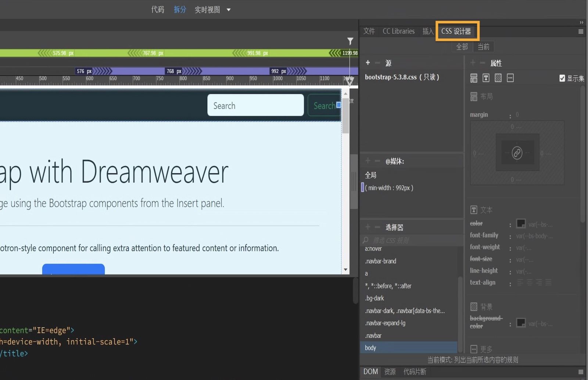Click the 更多 ellipsis properties icon
The image size is (588, 380).
(510, 78)
